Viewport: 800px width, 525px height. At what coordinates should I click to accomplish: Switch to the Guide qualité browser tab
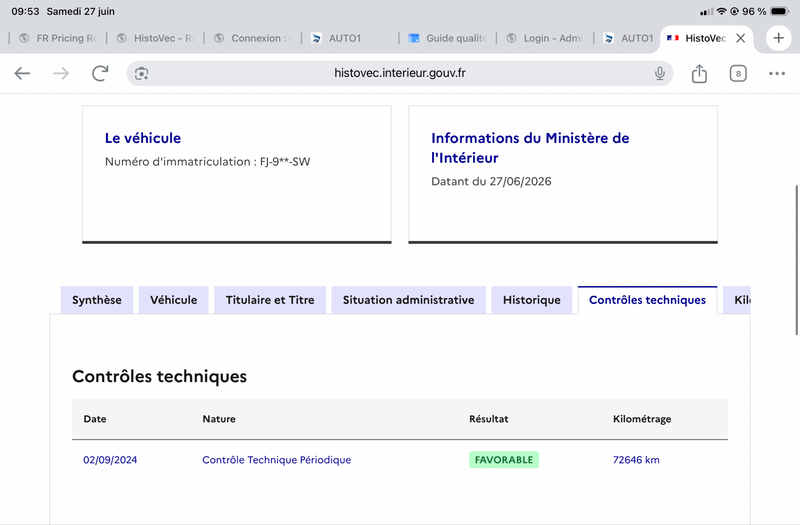pos(447,38)
